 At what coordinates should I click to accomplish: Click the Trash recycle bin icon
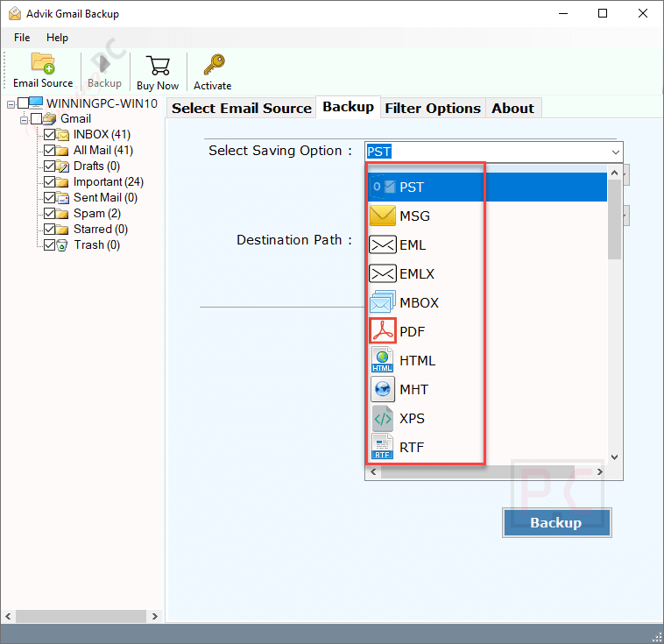[62, 245]
